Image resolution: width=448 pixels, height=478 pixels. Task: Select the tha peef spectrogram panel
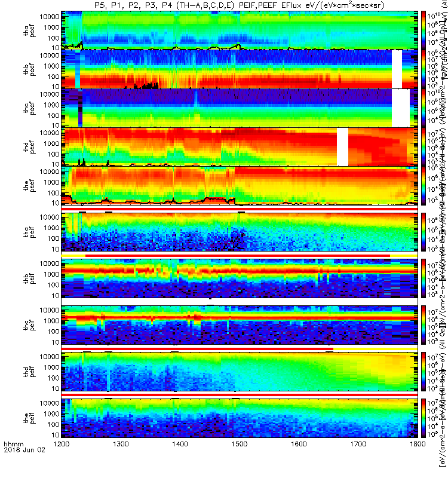(240, 30)
